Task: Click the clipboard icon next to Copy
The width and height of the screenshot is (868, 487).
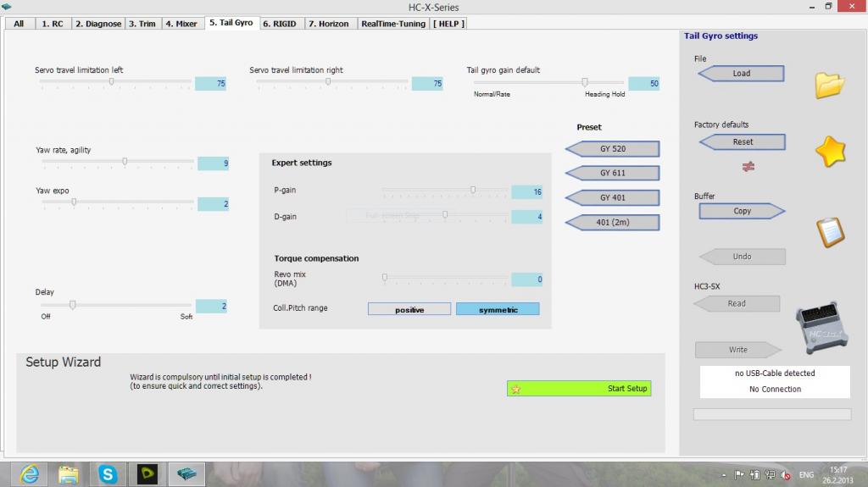Action: (x=830, y=231)
